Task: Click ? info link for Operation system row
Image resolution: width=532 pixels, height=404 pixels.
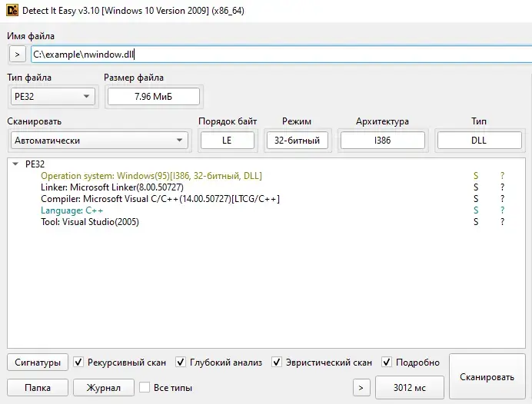Action: pyautogui.click(x=503, y=176)
